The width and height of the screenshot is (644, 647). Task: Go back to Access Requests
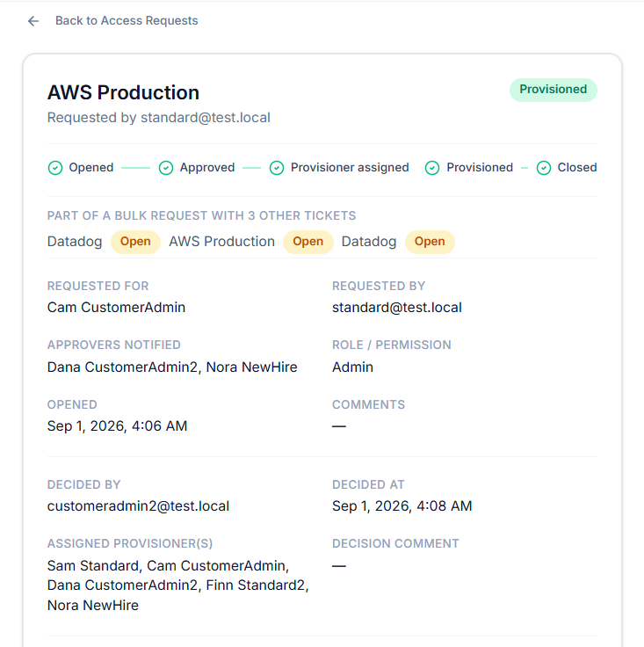127,20
